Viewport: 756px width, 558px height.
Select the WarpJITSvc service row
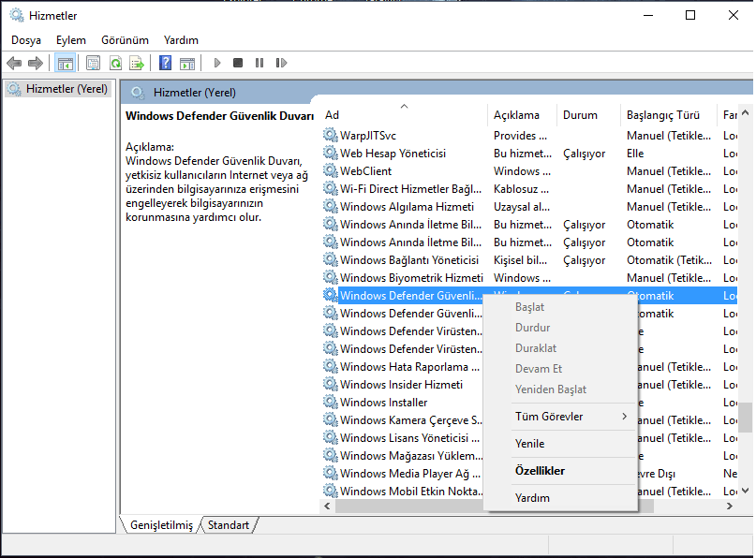point(529,136)
